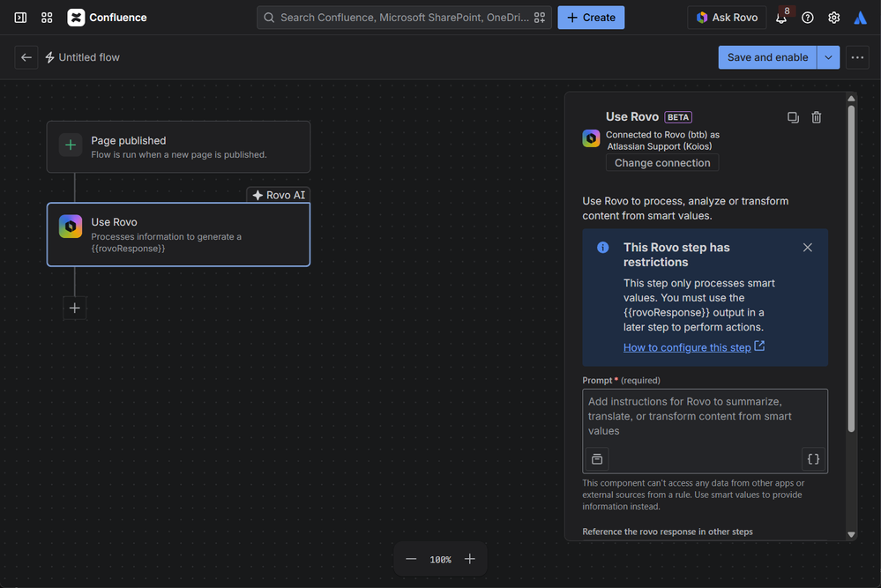Open Ask Rovo chat

(x=727, y=18)
